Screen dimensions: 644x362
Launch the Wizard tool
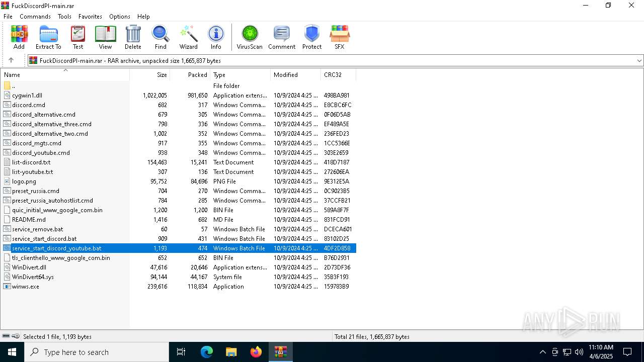click(189, 38)
